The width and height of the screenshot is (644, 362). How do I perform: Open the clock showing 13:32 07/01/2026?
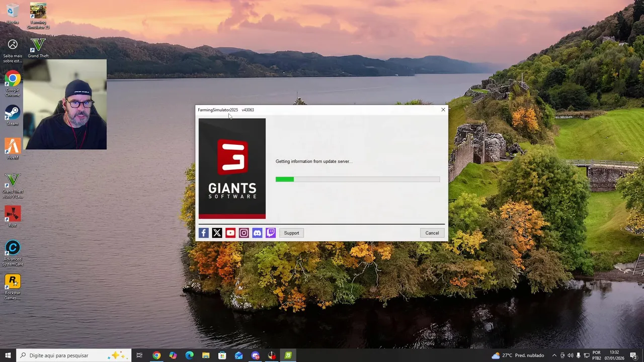click(x=614, y=355)
